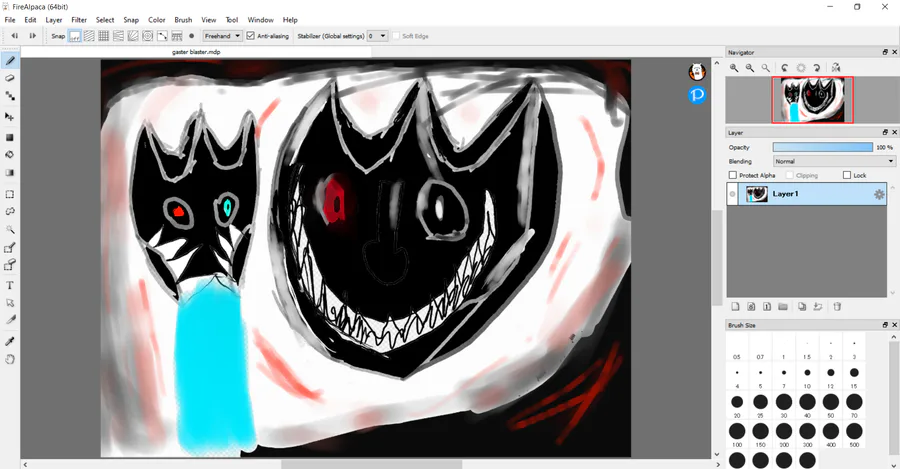Screen dimensions: 900x469
Task: Select the Select Eraser tool
Action: (10, 265)
